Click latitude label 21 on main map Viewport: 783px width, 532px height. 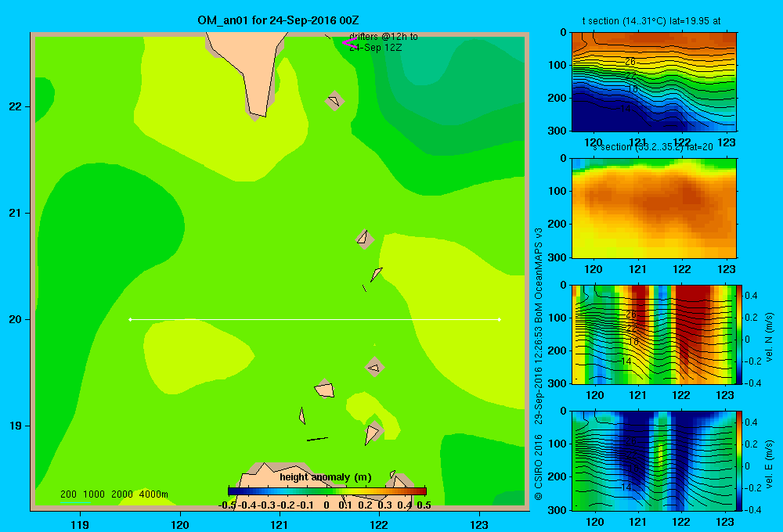[x=16, y=213]
